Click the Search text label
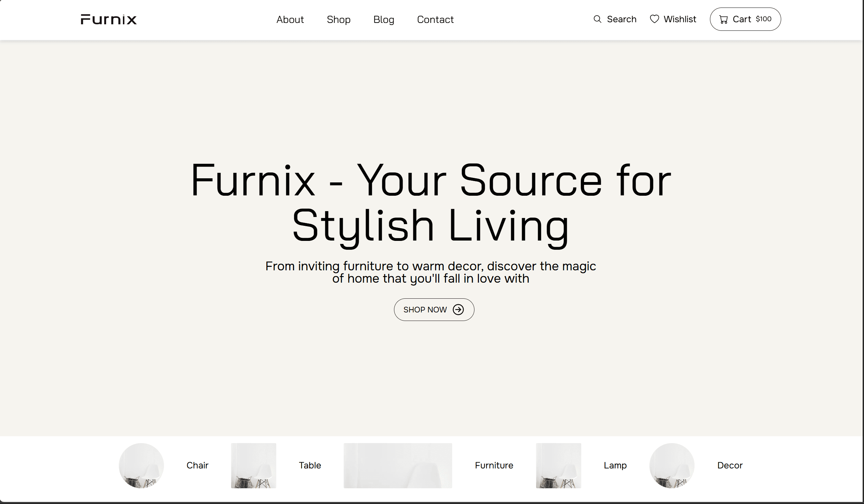Screen dimensions: 864x504 622,19
